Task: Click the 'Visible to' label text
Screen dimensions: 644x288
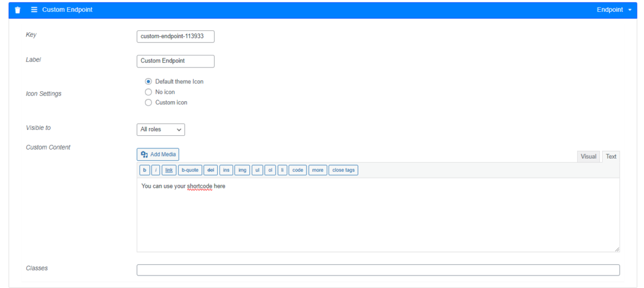Action: 38,128
